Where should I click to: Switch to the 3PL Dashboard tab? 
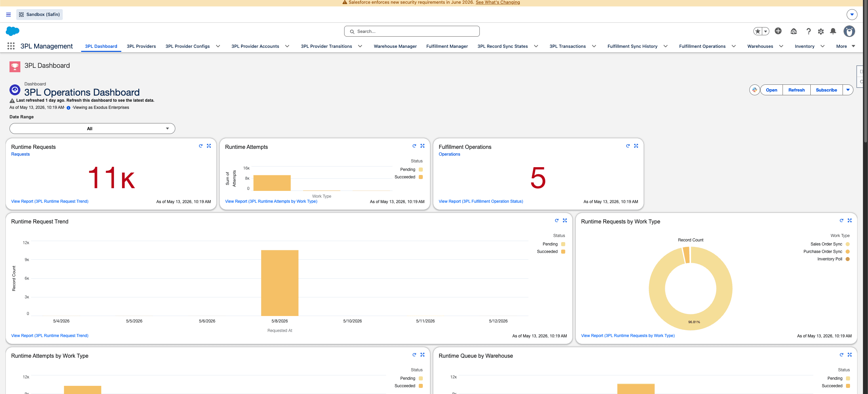pyautogui.click(x=101, y=46)
